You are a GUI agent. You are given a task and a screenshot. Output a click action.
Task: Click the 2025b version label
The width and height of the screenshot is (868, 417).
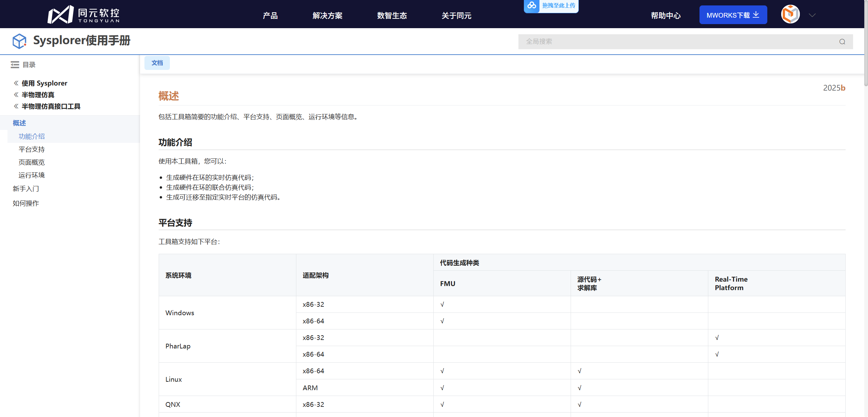(x=834, y=88)
